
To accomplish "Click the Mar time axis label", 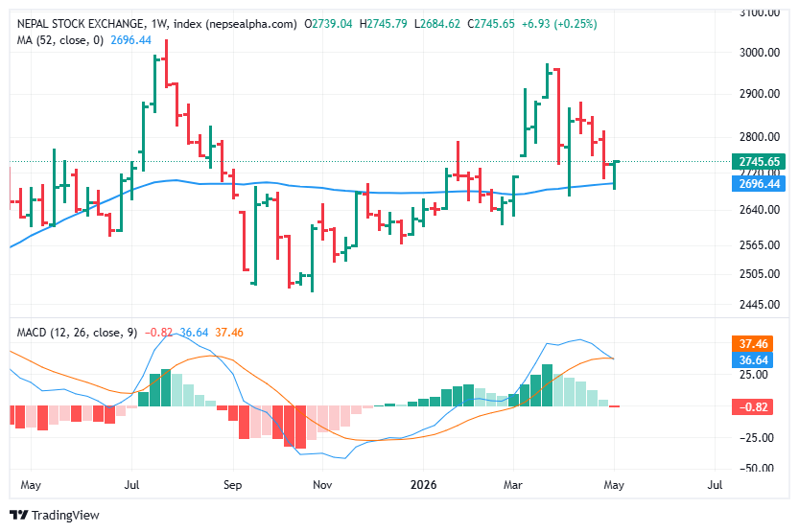I will (512, 485).
